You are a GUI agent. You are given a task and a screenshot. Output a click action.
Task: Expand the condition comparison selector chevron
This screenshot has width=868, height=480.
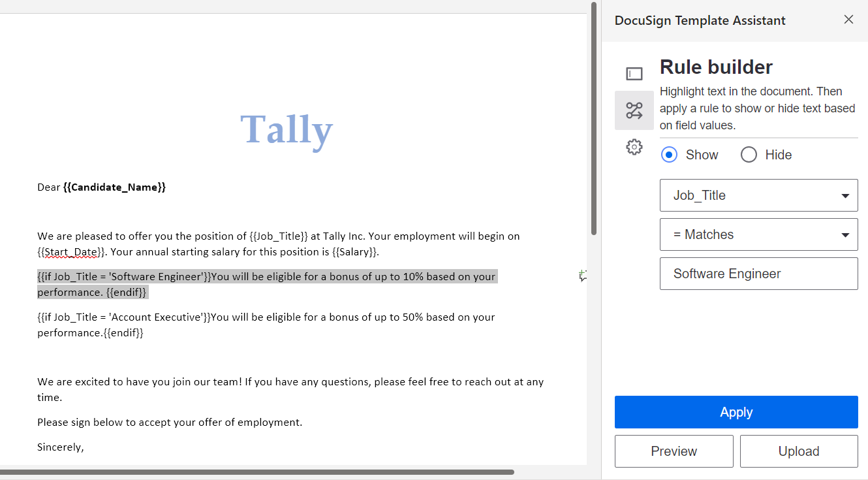[x=846, y=234]
